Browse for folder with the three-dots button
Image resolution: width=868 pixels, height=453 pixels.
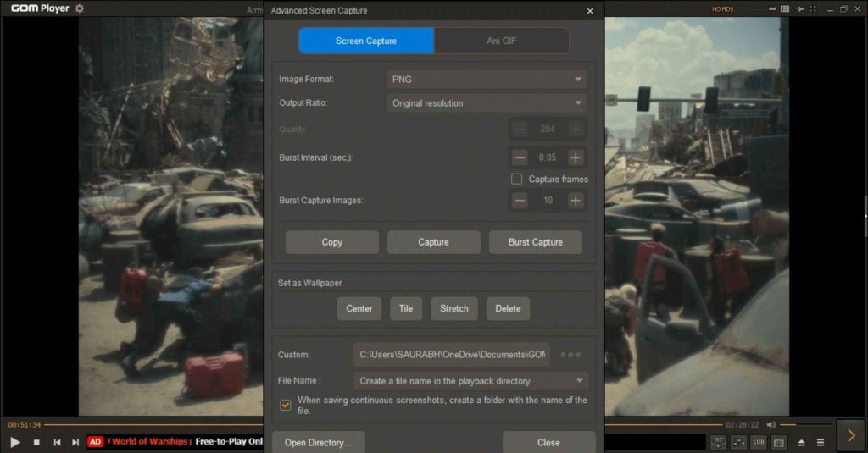coord(570,355)
